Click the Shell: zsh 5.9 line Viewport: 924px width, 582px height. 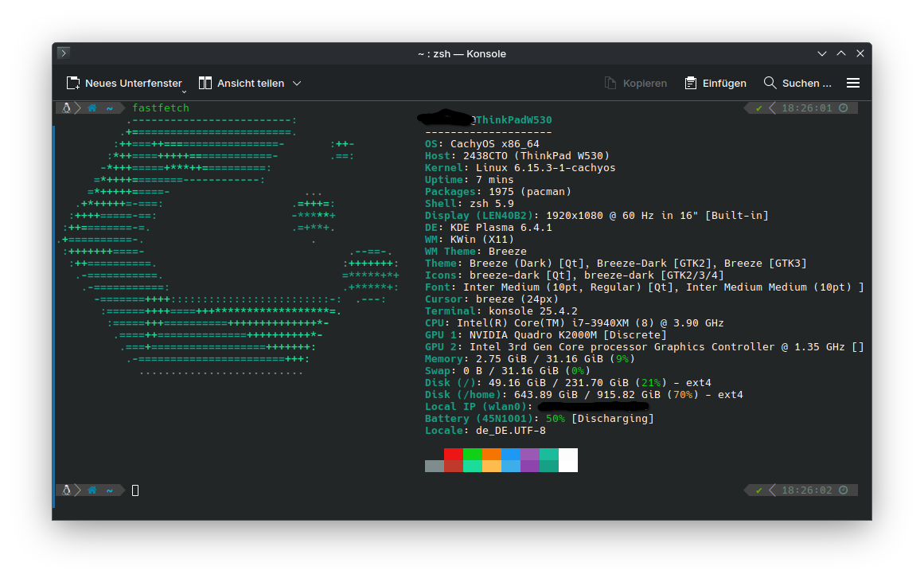click(x=469, y=204)
